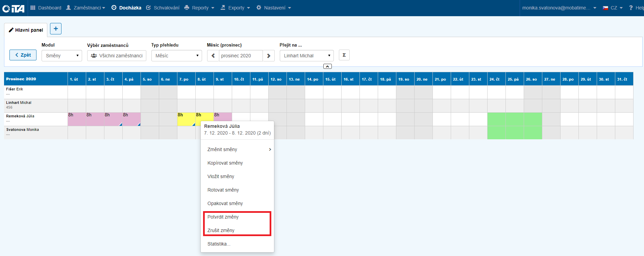Click the sigma summary icon button
The width and height of the screenshot is (644, 256).
[344, 55]
